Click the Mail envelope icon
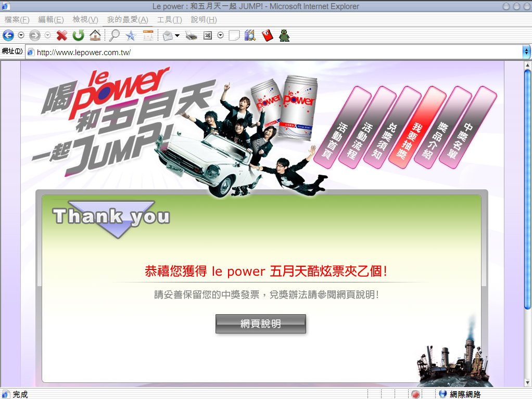 click(x=168, y=35)
